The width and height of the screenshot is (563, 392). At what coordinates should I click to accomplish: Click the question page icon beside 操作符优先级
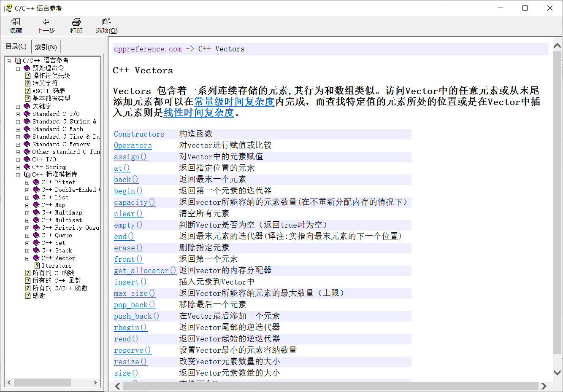[x=28, y=76]
